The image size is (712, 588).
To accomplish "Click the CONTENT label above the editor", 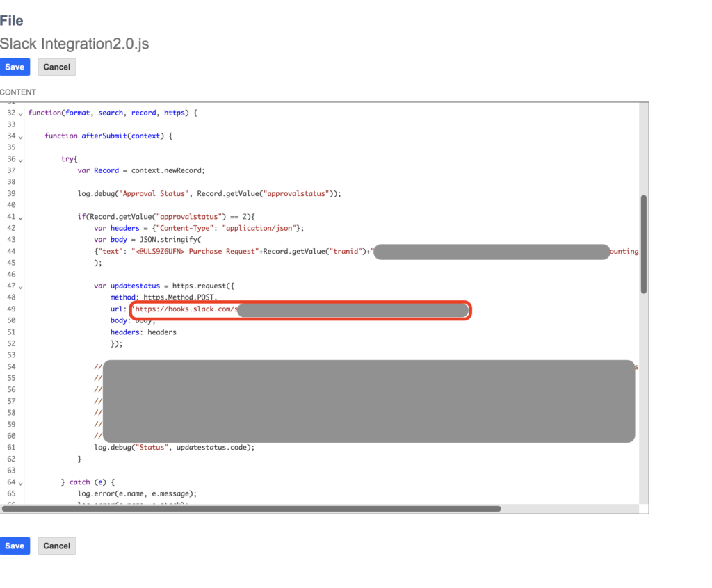I will click(x=17, y=92).
